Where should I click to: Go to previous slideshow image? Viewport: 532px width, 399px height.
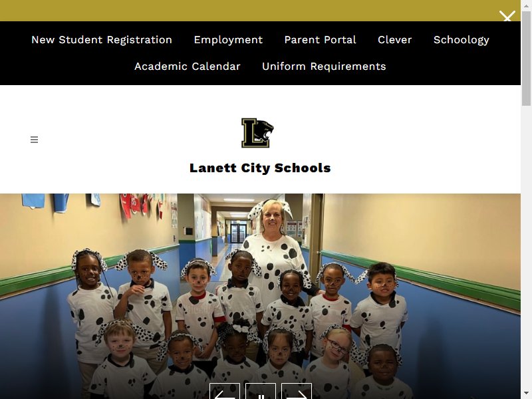pyautogui.click(x=225, y=391)
